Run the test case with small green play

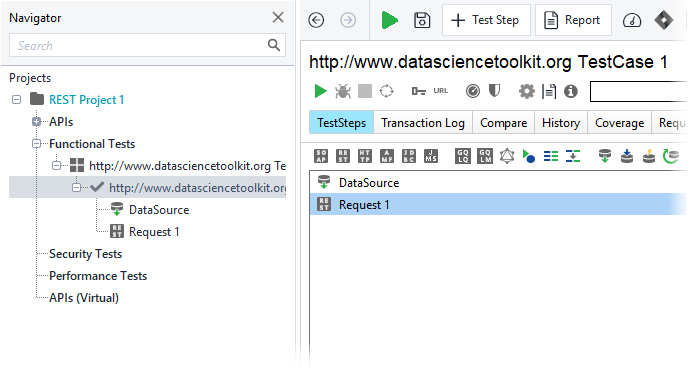321,91
